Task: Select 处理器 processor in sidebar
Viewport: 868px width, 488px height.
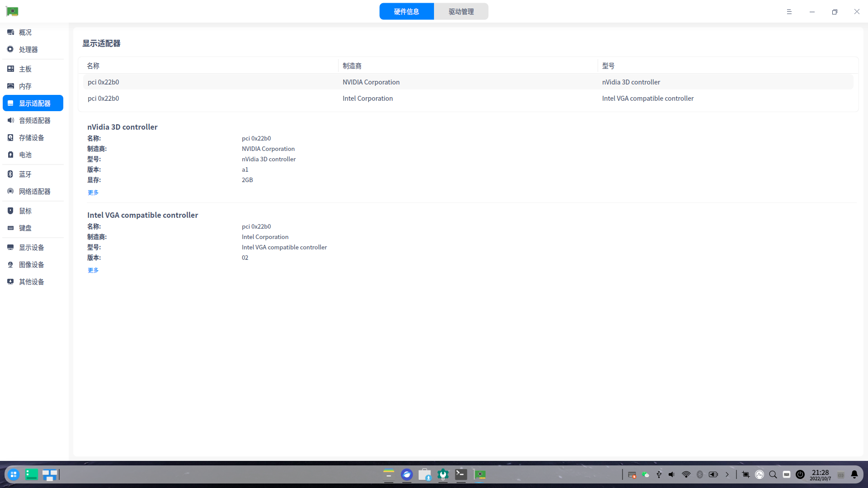Action: [x=33, y=50]
